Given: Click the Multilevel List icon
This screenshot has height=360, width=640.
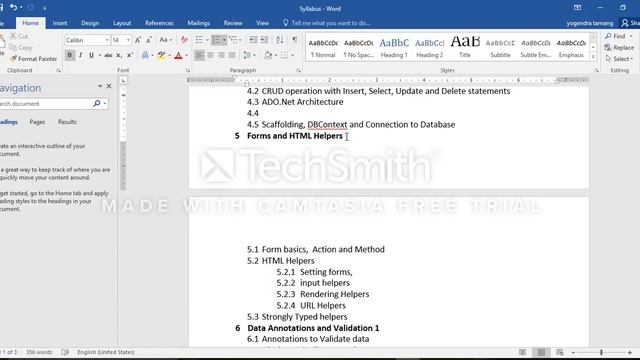Looking at the screenshot, I should [233, 40].
